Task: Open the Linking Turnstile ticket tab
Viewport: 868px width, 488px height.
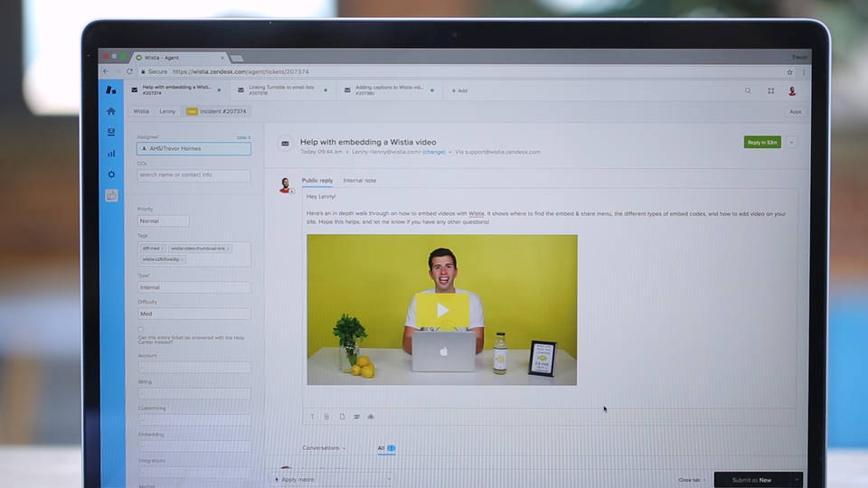Action: click(x=282, y=90)
